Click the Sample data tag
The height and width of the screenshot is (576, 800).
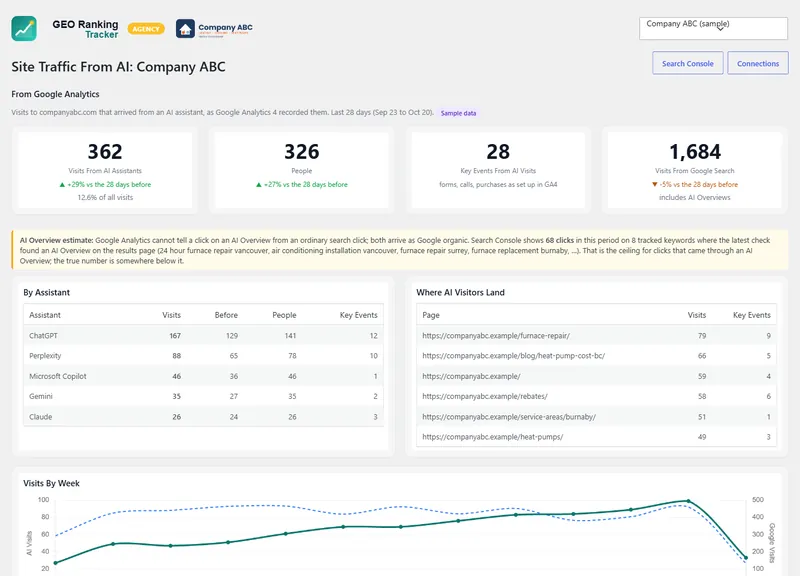458,113
